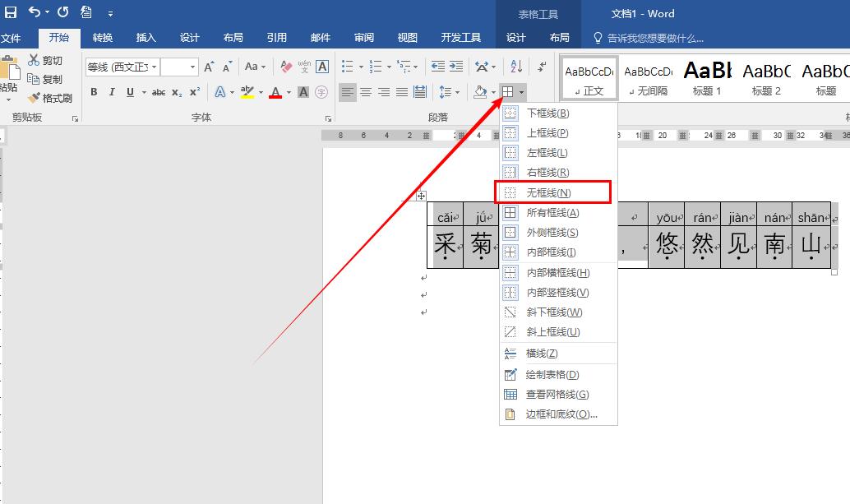Image resolution: width=850 pixels, height=504 pixels.
Task: Select 所有框线(A) from borders menu
Action: [x=558, y=212]
